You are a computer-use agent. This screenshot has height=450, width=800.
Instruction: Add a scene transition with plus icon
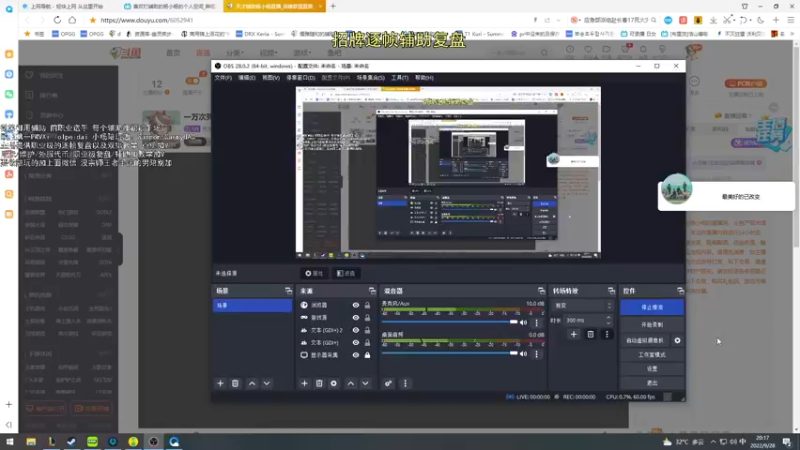573,334
